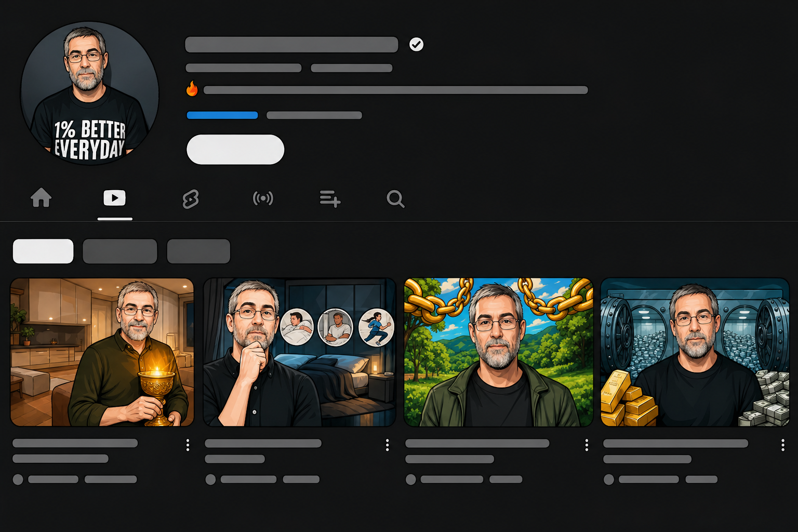Open the golden chalice video thumbnail
Viewport: 798px width, 532px height.
click(x=102, y=352)
